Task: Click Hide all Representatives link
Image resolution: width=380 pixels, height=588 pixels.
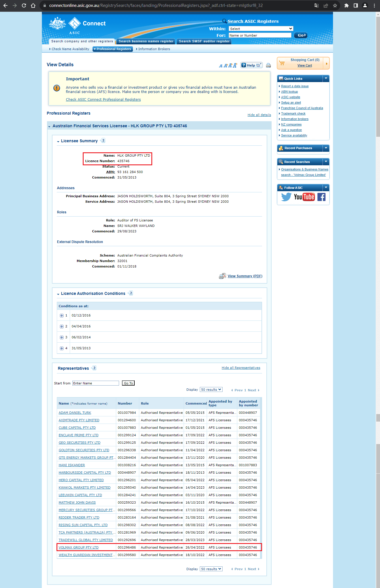Action: pos(241,368)
